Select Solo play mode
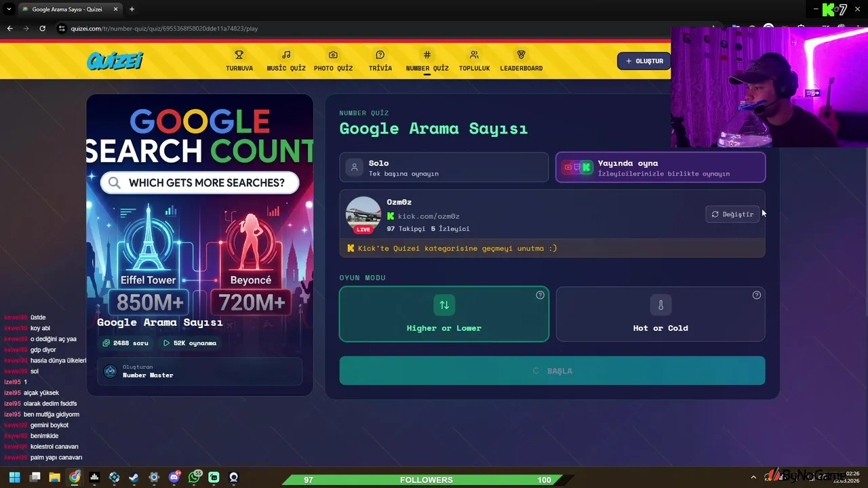This screenshot has height=488, width=868. pos(444,167)
